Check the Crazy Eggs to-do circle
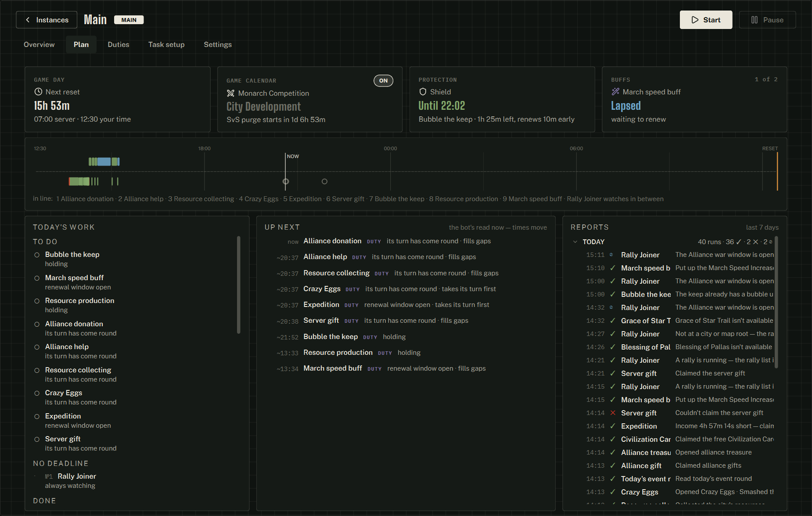Image resolution: width=812 pixels, height=516 pixels. click(x=37, y=393)
